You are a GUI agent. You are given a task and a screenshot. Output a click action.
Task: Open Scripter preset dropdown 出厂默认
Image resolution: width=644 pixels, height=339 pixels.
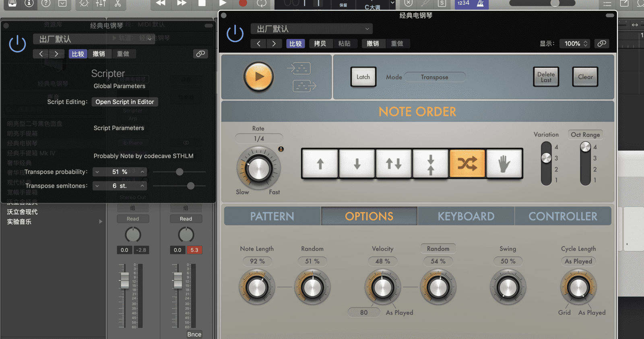point(94,39)
